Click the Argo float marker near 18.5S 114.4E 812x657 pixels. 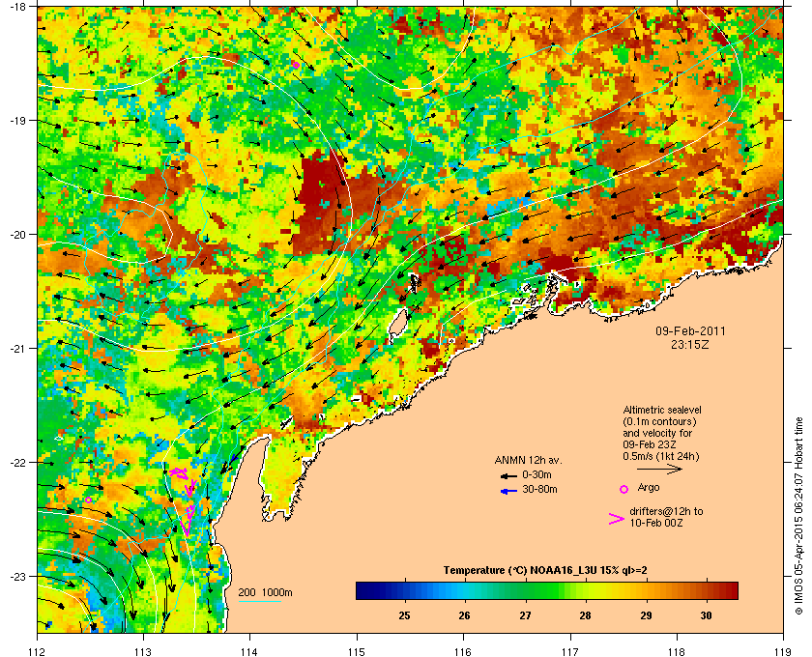pos(296,65)
